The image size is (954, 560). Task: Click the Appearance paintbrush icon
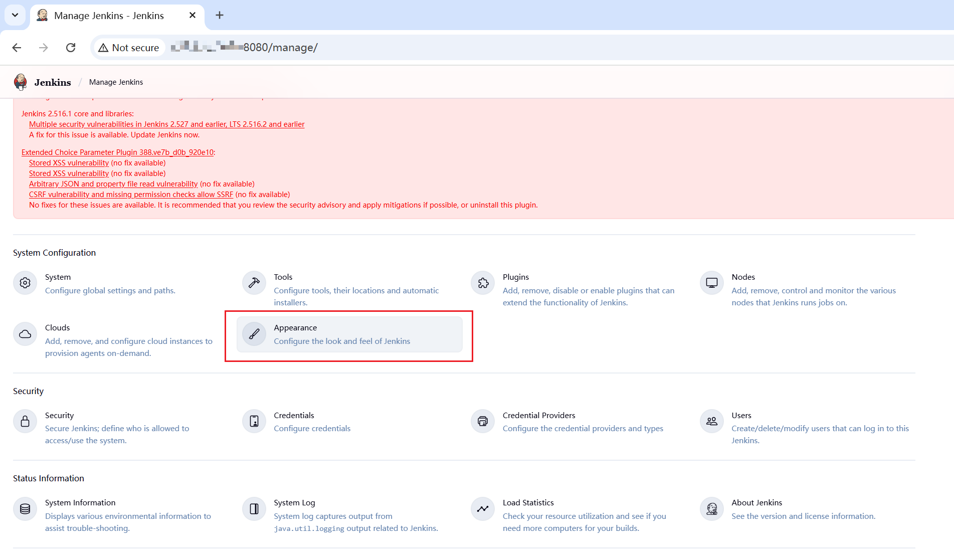pos(254,334)
